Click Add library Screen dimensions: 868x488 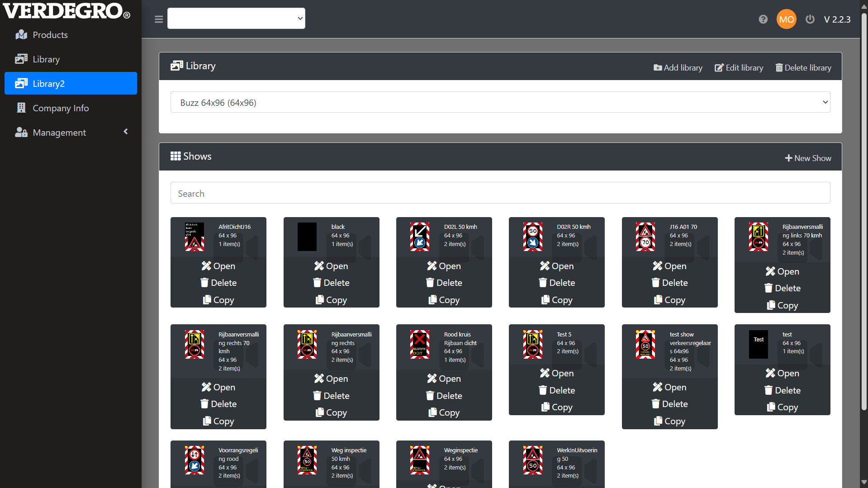point(678,67)
